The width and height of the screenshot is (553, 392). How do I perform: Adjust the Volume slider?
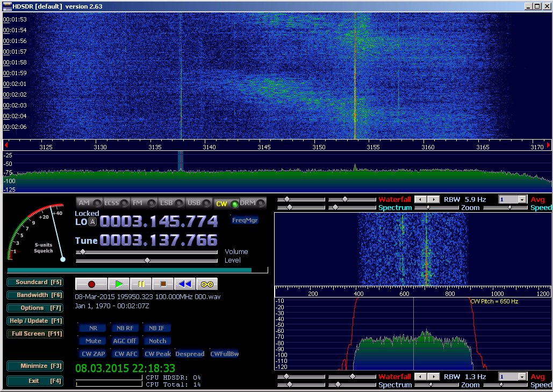tap(147, 252)
